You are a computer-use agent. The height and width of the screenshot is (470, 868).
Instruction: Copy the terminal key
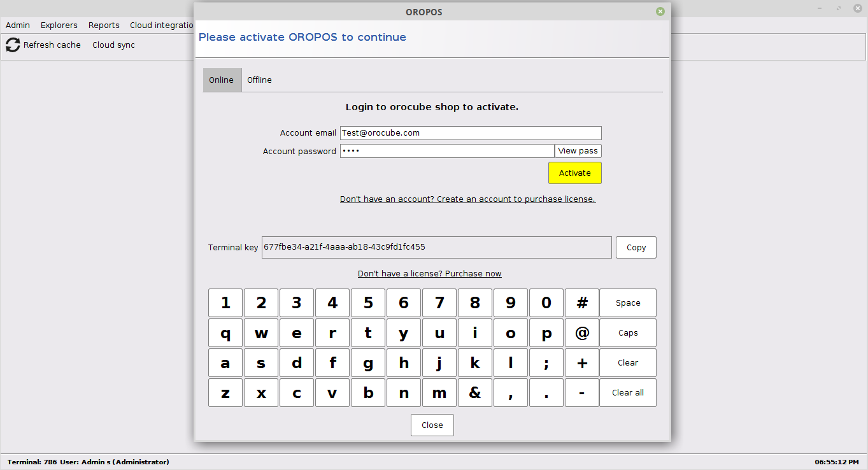point(636,248)
